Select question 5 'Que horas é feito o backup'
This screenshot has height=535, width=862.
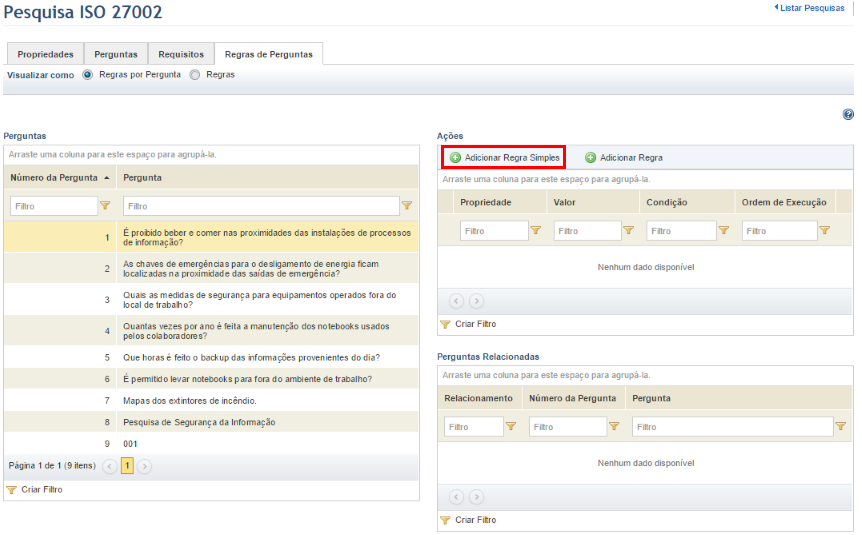(x=211, y=357)
